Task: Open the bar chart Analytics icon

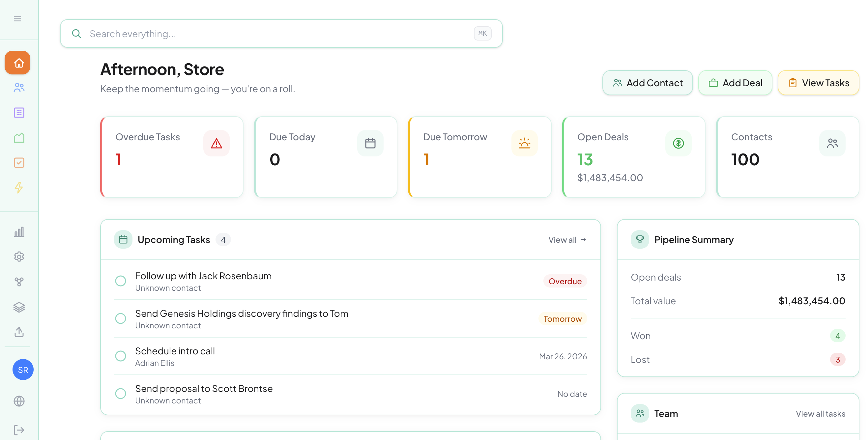Action: pos(19,231)
